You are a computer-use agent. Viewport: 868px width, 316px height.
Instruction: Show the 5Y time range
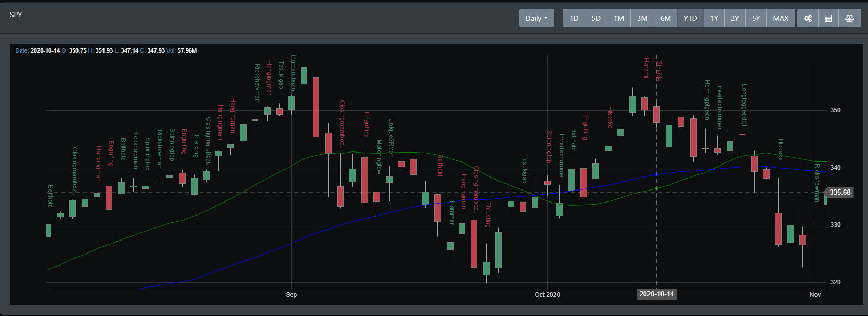pyautogui.click(x=756, y=18)
